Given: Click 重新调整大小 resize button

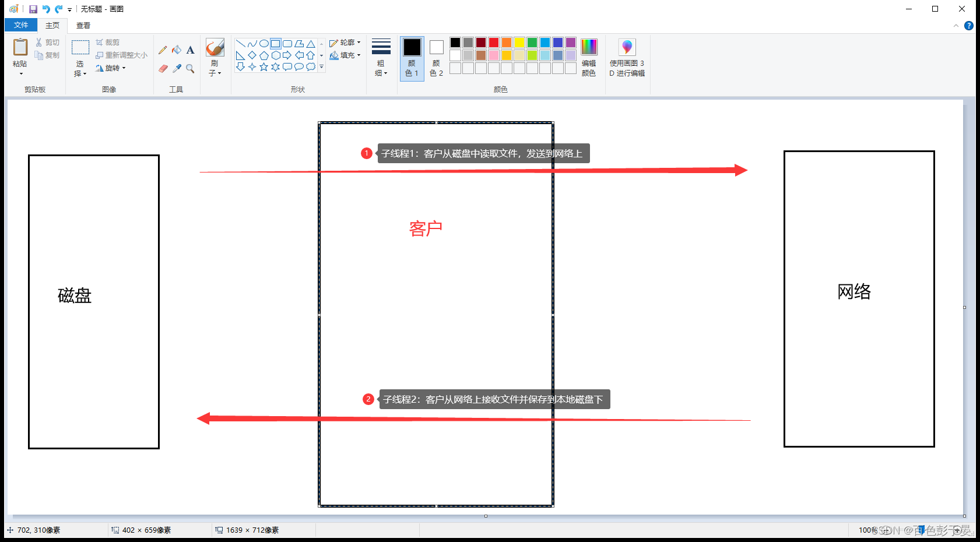Looking at the screenshot, I should 122,55.
